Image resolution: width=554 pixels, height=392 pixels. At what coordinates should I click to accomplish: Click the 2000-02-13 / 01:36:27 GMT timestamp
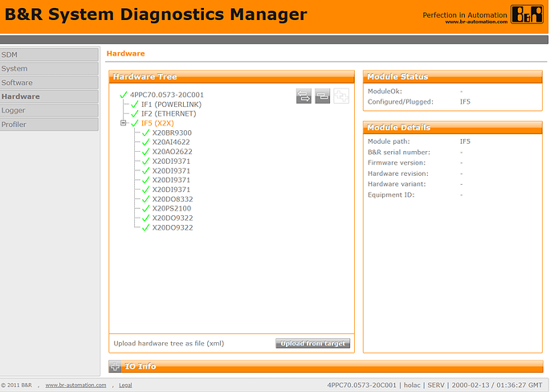pos(497,385)
